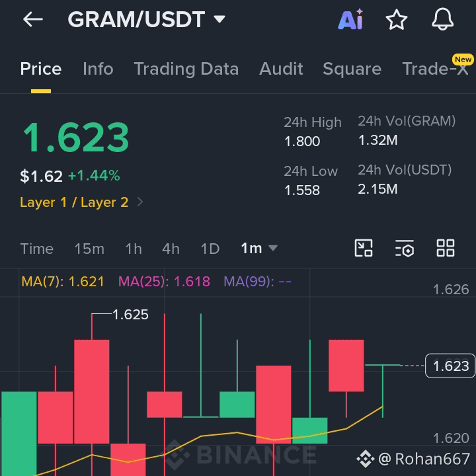
Task: Open the GRAM/USDT pair selector dropdown
Action: coord(147,19)
